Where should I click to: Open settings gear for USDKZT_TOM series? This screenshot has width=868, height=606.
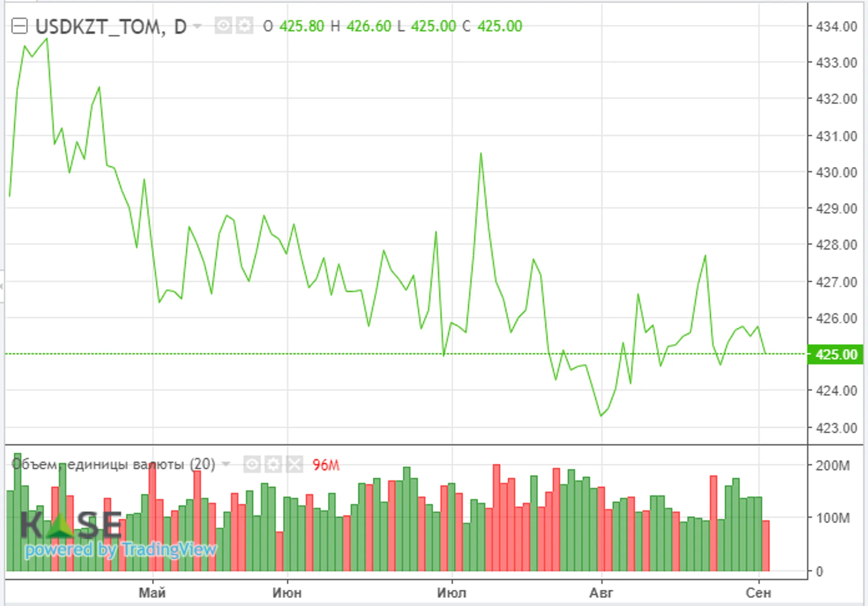tap(244, 27)
